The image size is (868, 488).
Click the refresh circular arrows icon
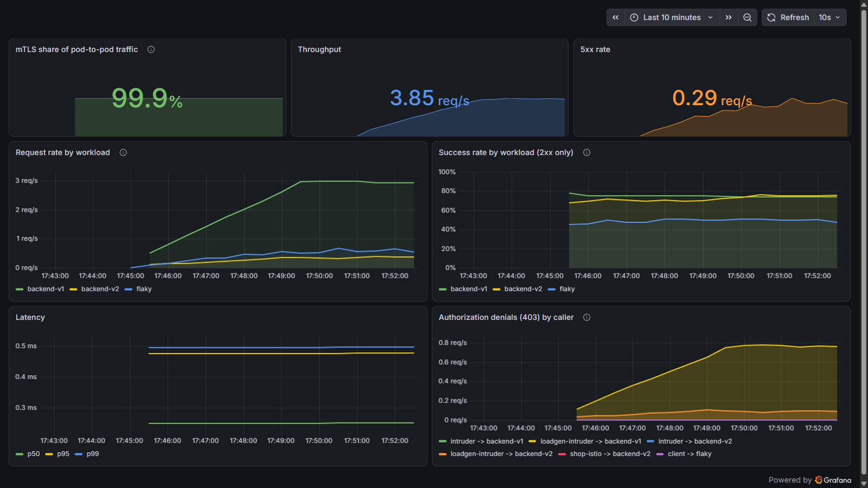click(771, 17)
